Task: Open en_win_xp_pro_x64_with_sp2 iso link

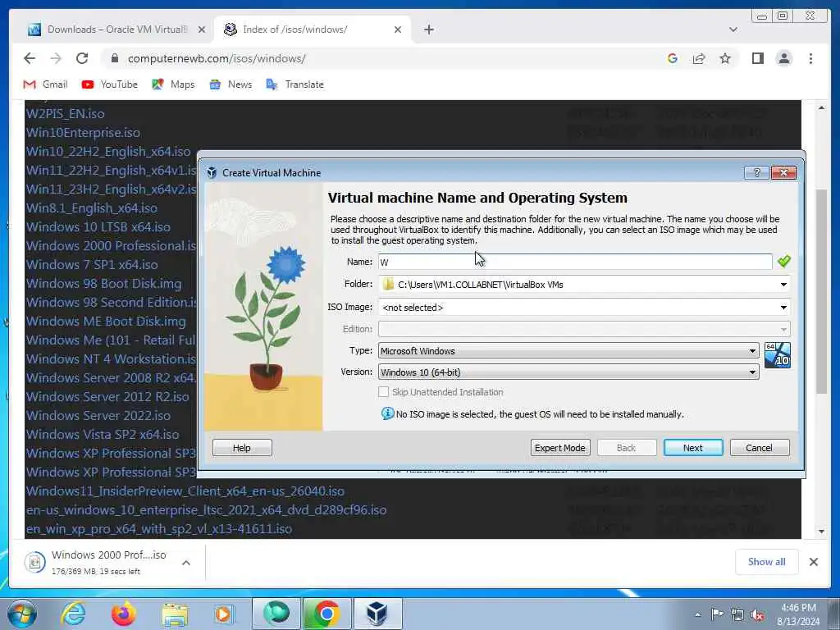Action: coord(159,529)
